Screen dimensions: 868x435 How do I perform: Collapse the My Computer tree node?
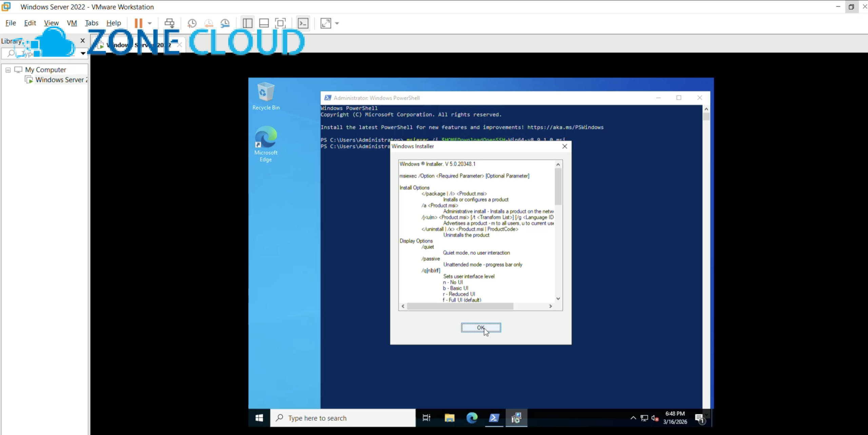8,70
